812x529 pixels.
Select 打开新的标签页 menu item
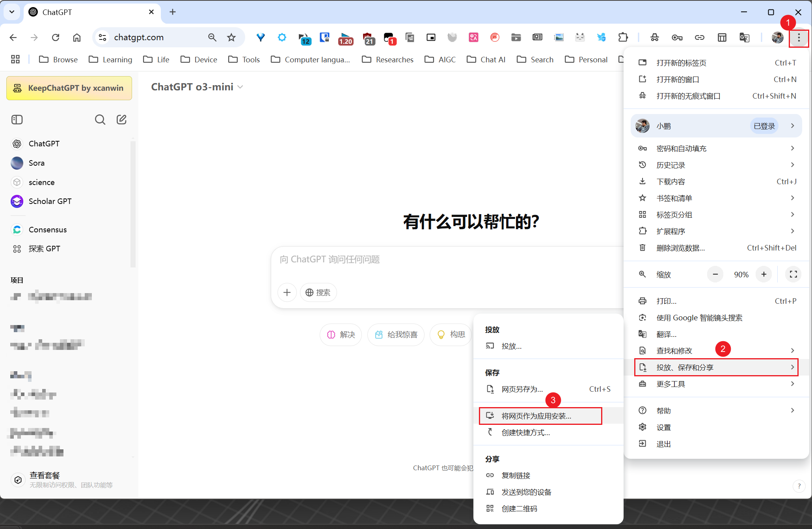click(716, 63)
